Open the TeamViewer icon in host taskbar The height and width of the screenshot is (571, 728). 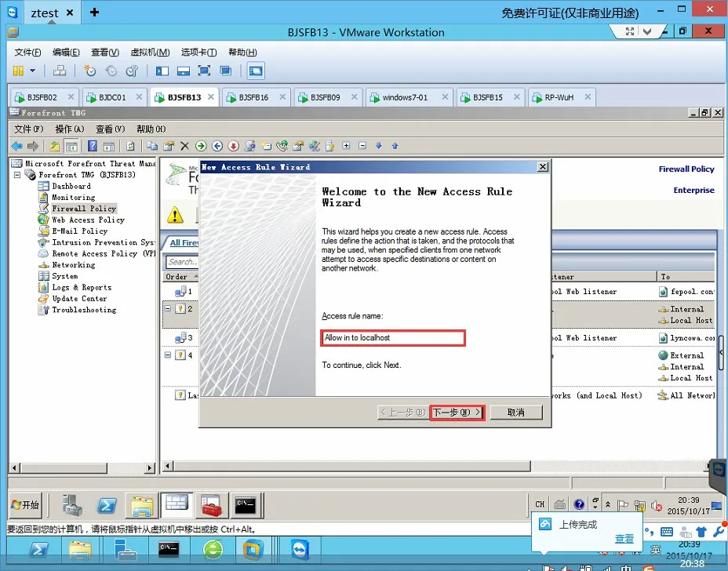(x=300, y=550)
